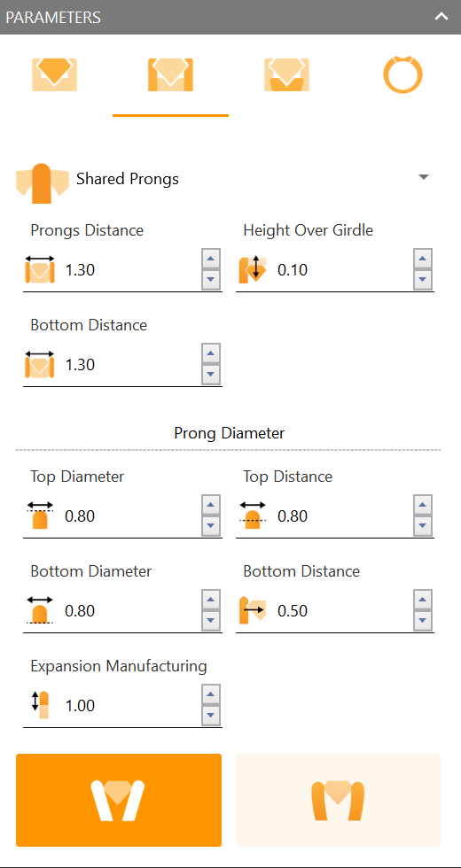Viewport: 461px width, 868px height.
Task: Click the Expansion Manufacturing prong icon
Action: [x=40, y=705]
